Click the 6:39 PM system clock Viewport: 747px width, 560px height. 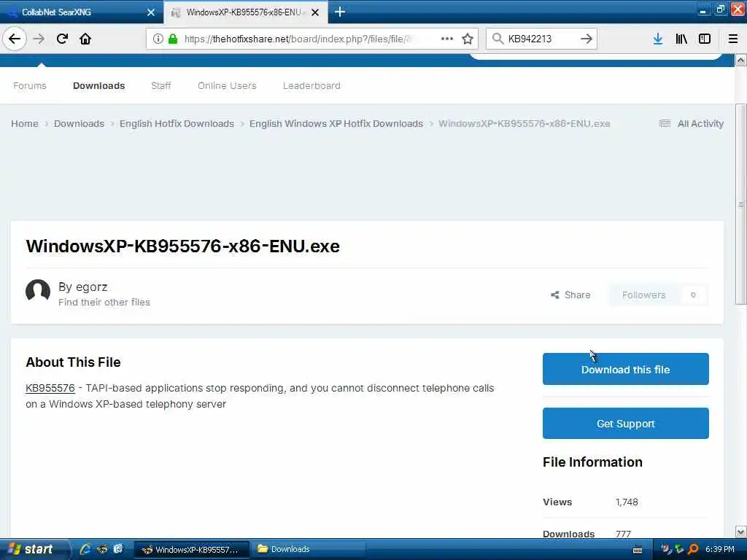tap(720, 550)
